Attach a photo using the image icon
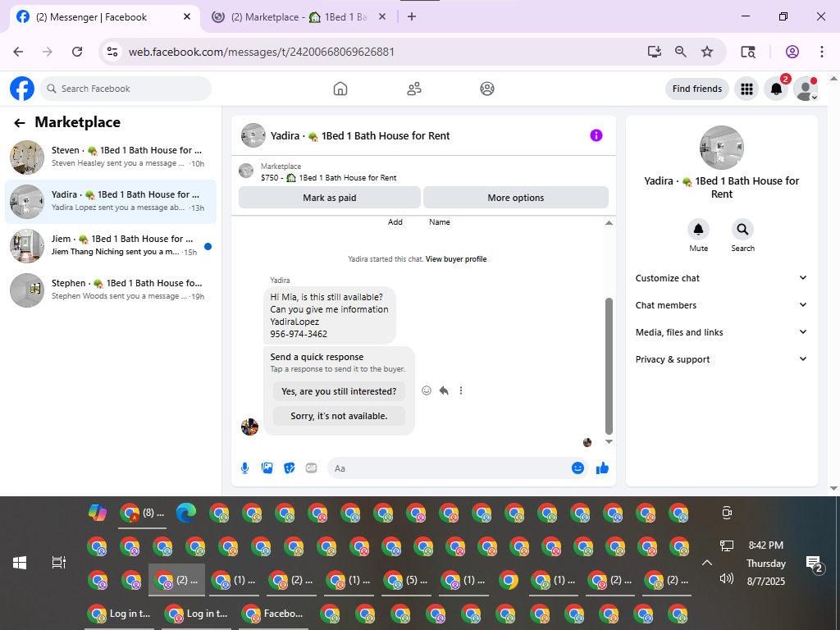The width and height of the screenshot is (840, 630). click(267, 468)
